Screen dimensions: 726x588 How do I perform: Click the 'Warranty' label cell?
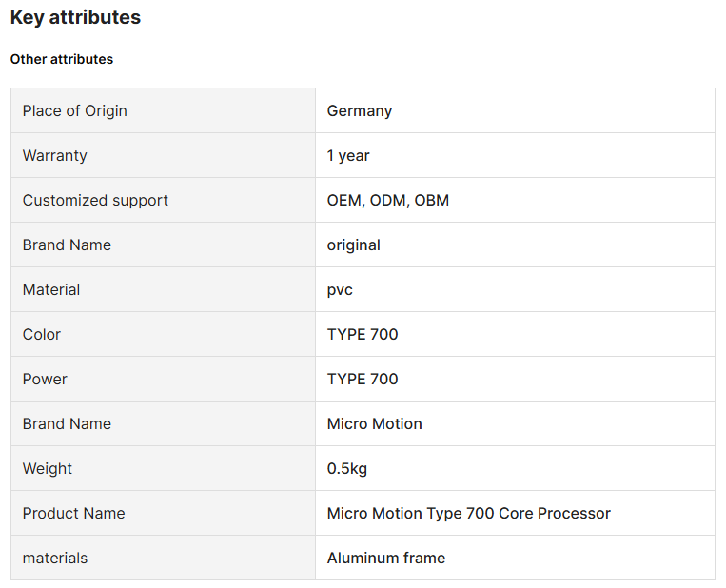pos(163,155)
